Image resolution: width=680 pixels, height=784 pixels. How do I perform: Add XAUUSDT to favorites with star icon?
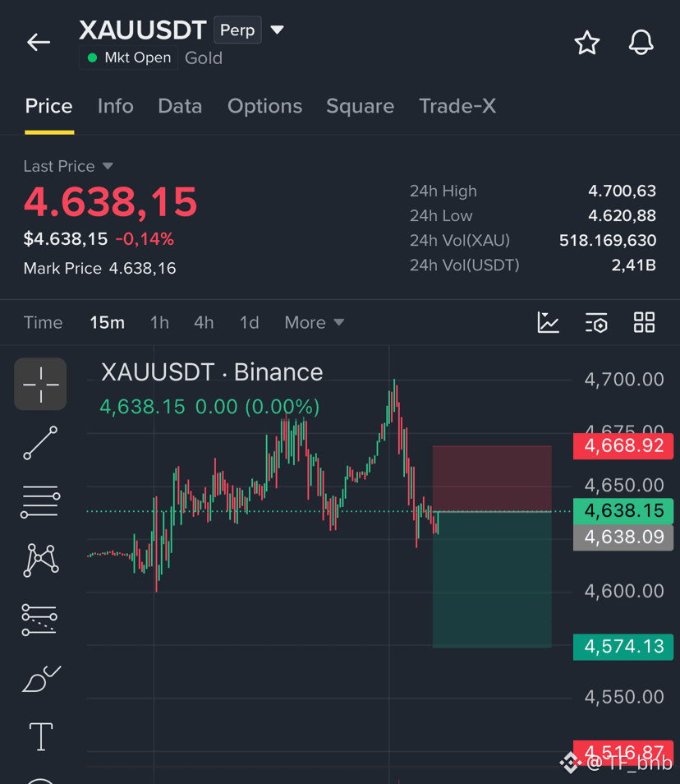pyautogui.click(x=586, y=43)
